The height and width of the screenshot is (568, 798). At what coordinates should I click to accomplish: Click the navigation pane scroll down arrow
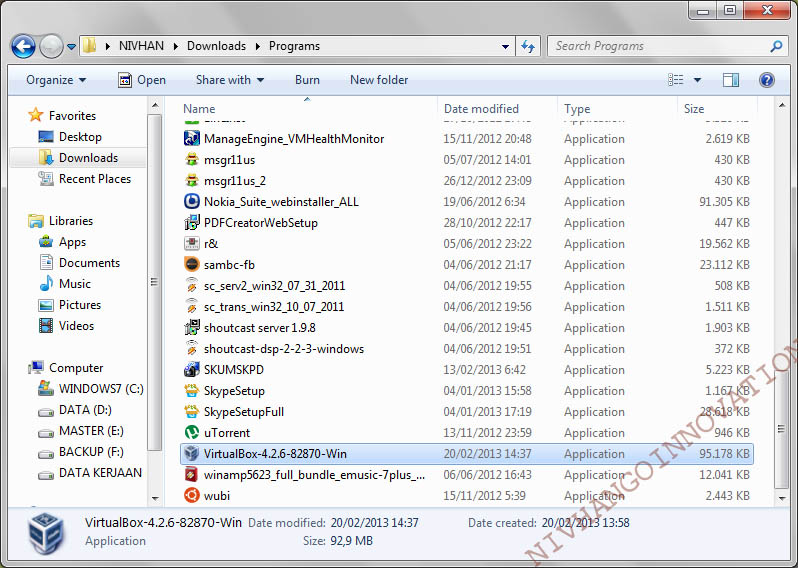click(155, 499)
